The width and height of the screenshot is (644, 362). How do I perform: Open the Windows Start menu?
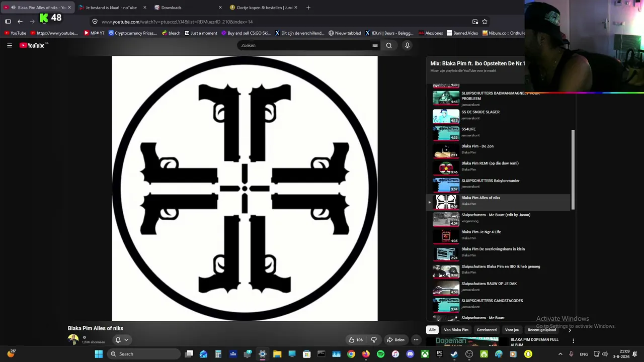(x=99, y=354)
